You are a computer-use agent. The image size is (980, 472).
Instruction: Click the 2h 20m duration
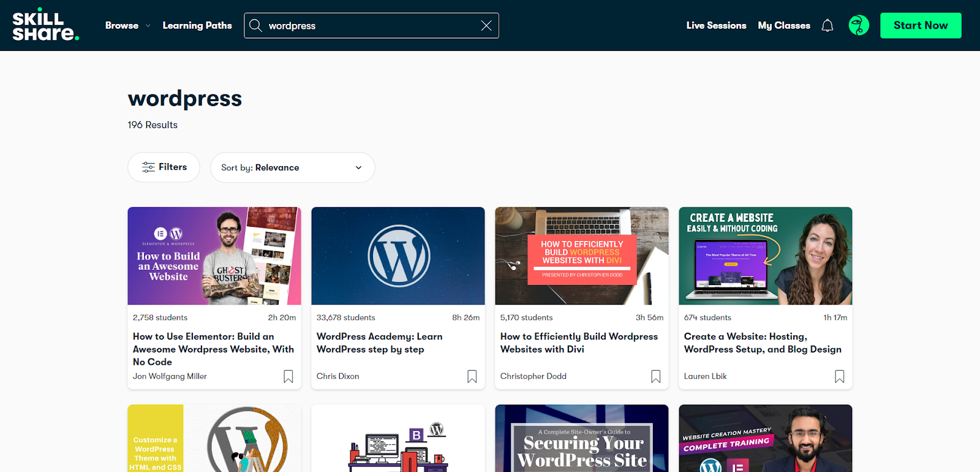tap(282, 318)
